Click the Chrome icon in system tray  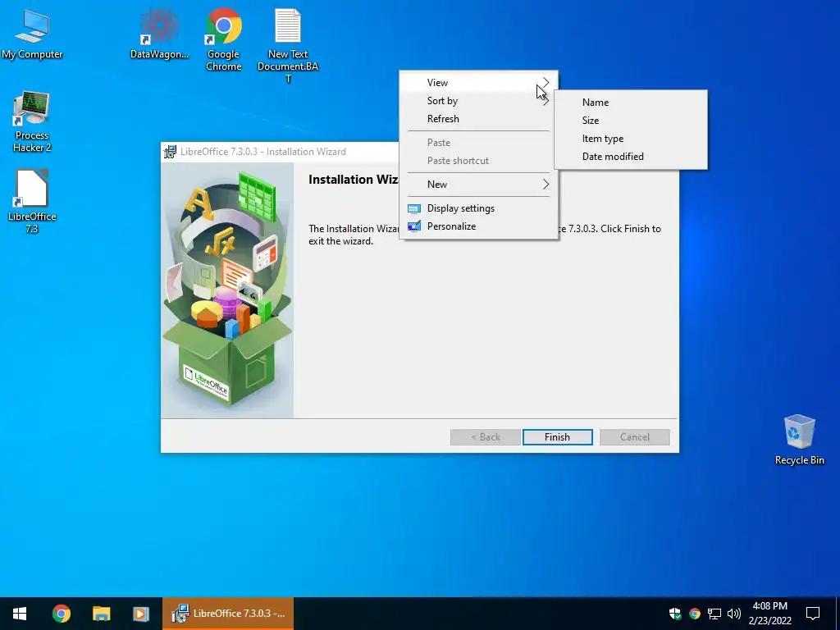coord(695,614)
